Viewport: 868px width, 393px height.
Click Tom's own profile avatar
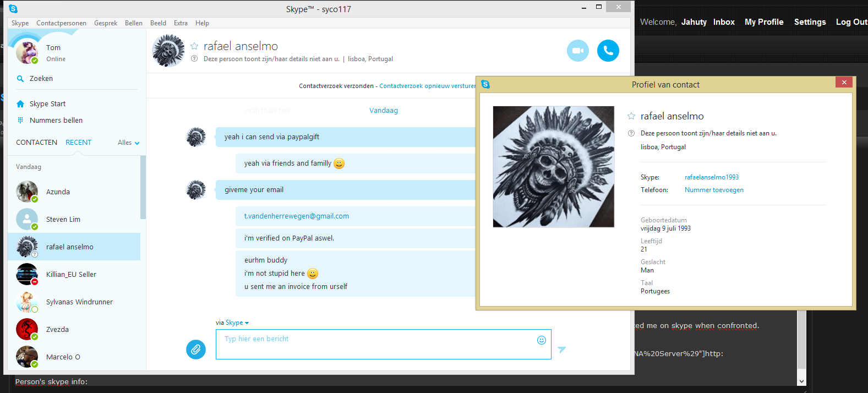pos(27,52)
